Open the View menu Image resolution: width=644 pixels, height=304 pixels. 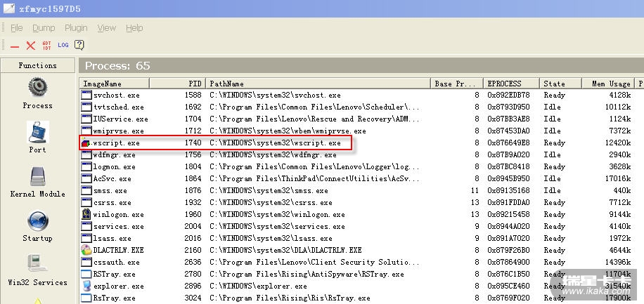(x=106, y=28)
